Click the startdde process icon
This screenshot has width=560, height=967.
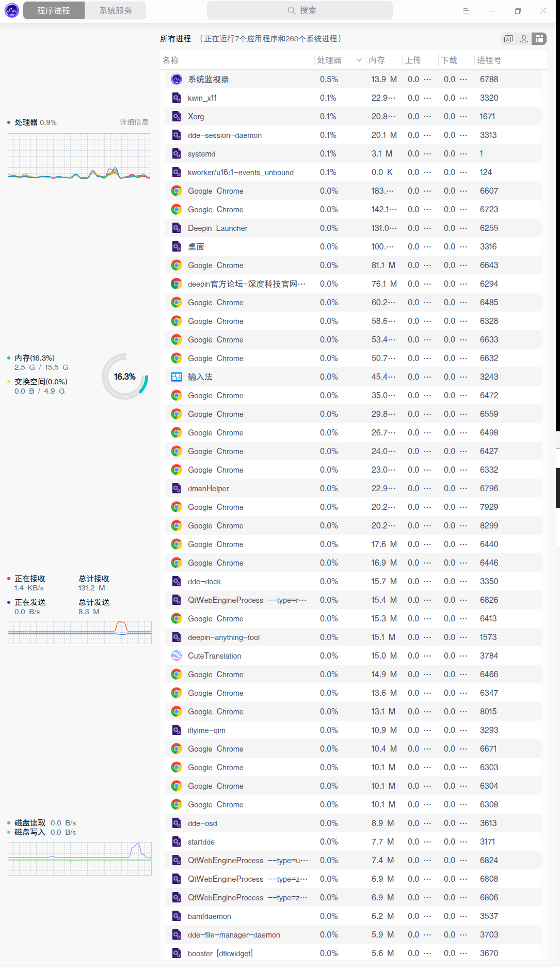pos(177,841)
